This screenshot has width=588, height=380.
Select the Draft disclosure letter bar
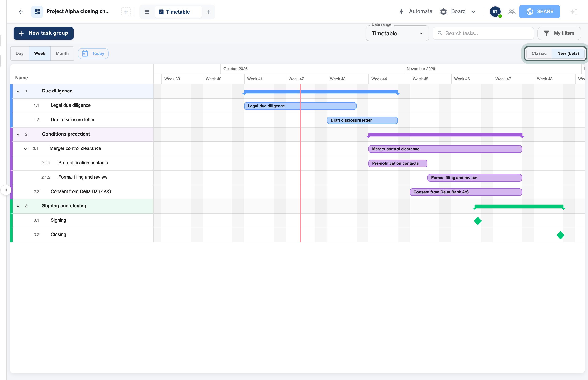pyautogui.click(x=362, y=120)
